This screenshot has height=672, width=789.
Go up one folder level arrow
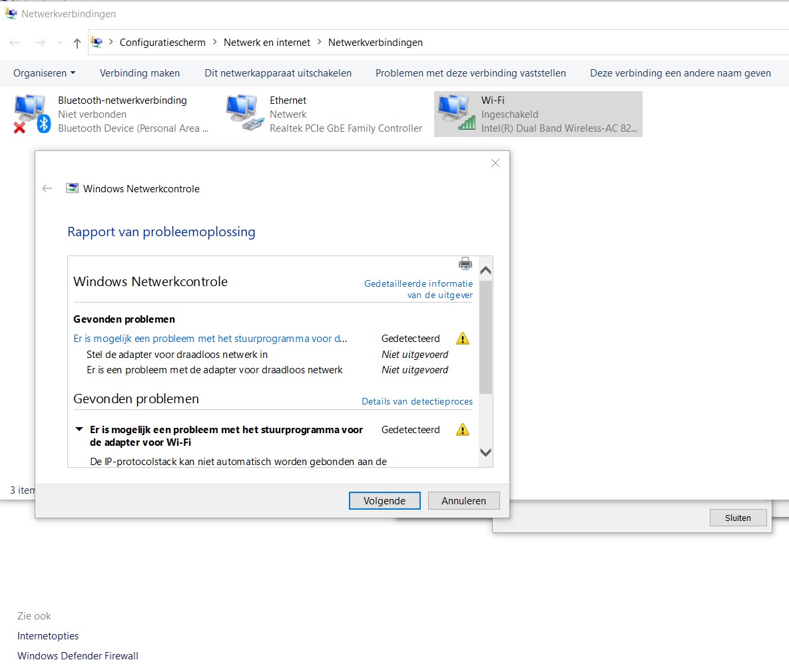click(77, 43)
